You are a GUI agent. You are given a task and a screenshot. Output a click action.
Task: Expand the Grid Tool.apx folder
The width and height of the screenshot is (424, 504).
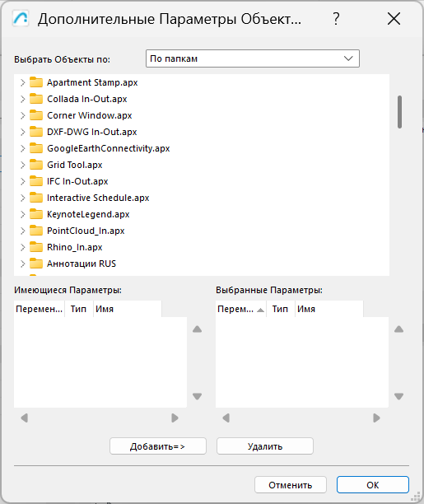point(22,165)
